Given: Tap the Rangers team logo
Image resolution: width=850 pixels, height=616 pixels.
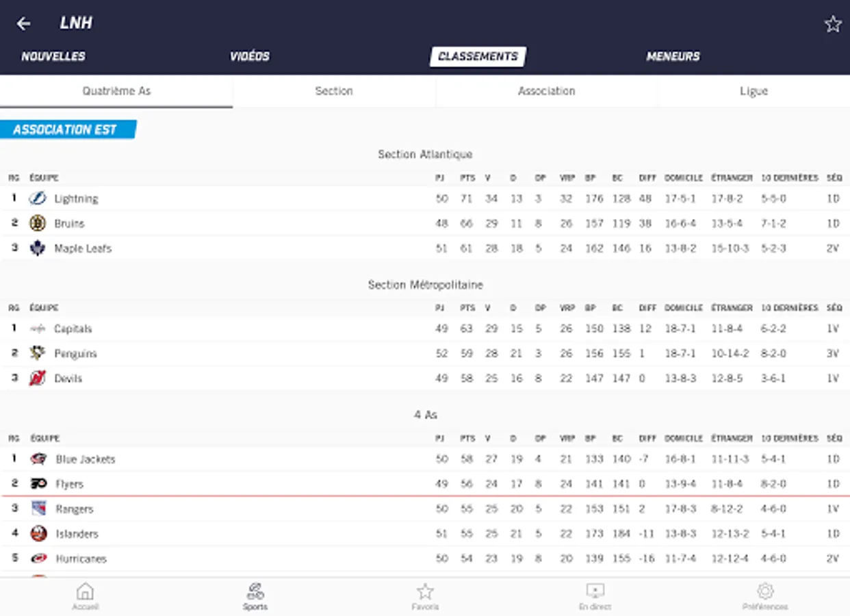Looking at the screenshot, I should coord(38,509).
